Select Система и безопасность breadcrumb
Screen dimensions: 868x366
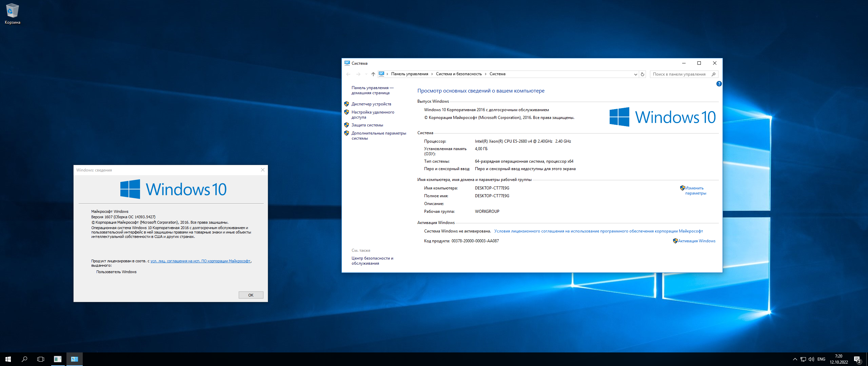click(x=459, y=74)
